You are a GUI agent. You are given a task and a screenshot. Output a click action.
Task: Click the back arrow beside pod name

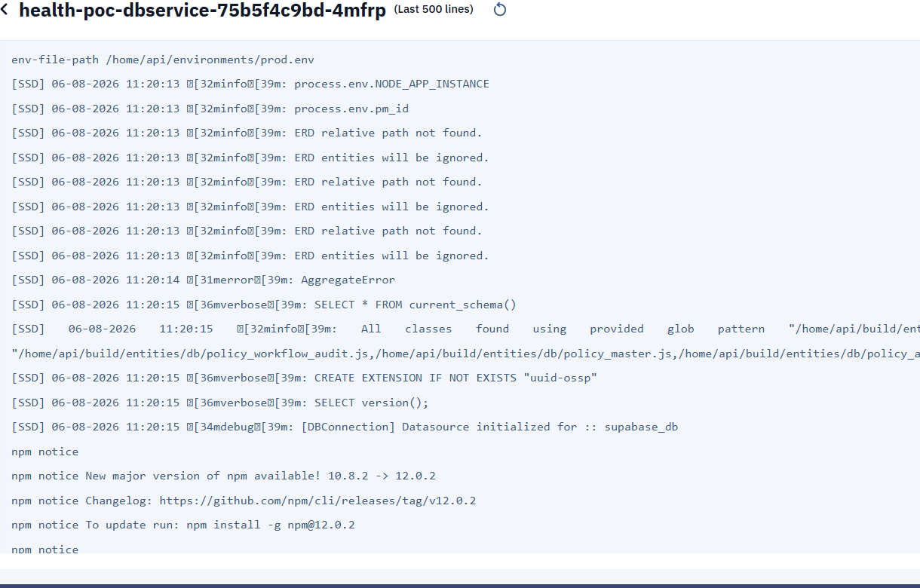[x=6, y=10]
